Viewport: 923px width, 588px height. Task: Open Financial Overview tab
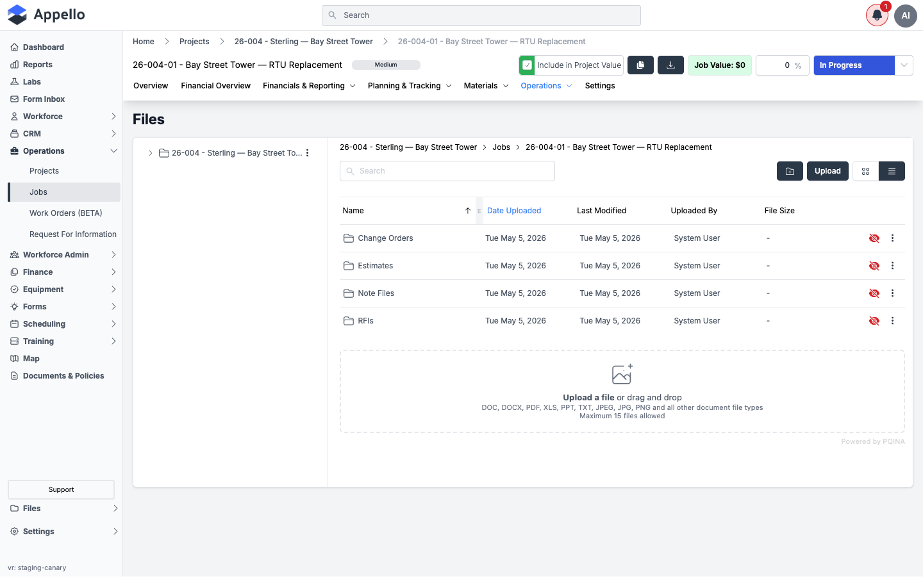point(215,86)
